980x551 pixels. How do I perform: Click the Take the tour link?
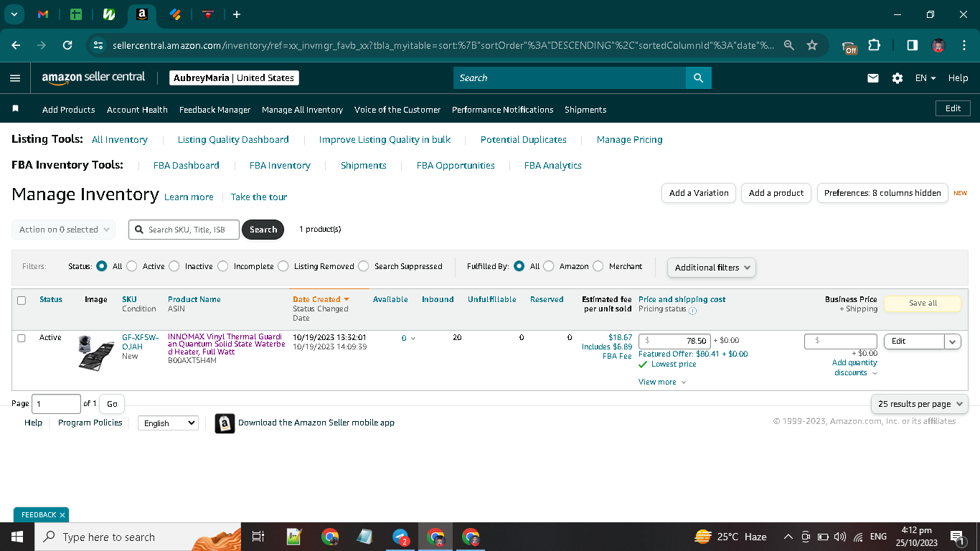[259, 197]
